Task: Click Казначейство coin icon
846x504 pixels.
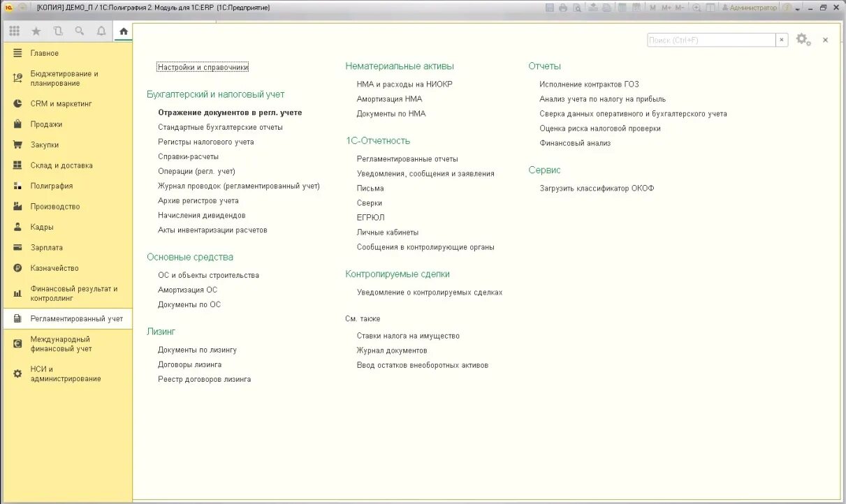Action: click(x=17, y=268)
